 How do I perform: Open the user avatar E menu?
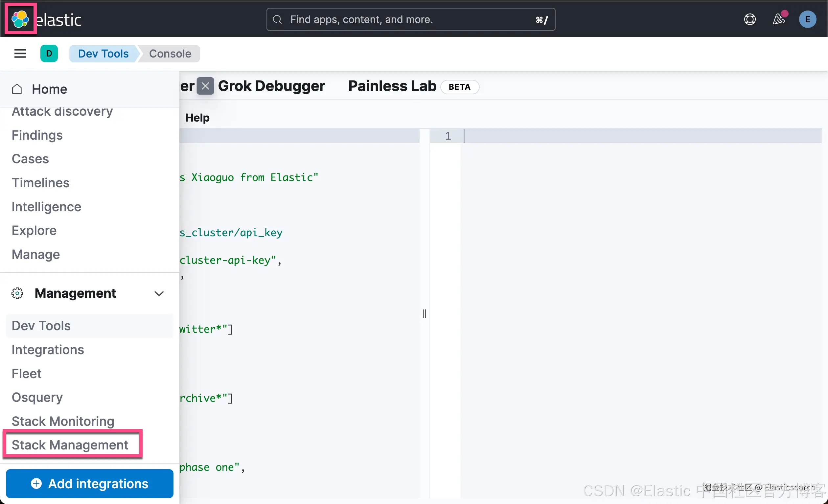tap(807, 19)
